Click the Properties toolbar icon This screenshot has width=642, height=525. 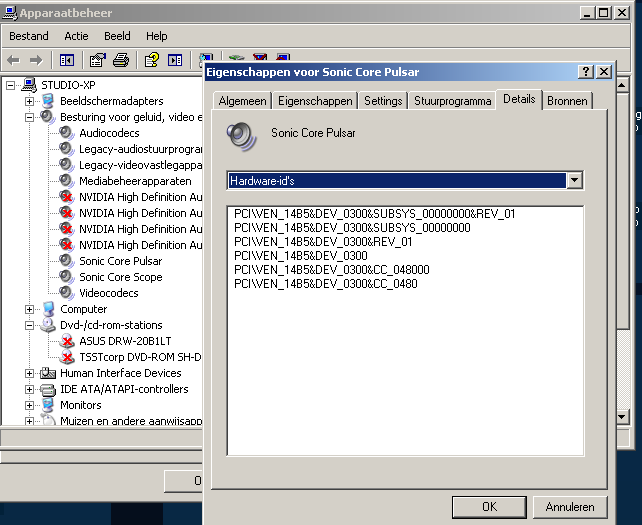coord(98,60)
